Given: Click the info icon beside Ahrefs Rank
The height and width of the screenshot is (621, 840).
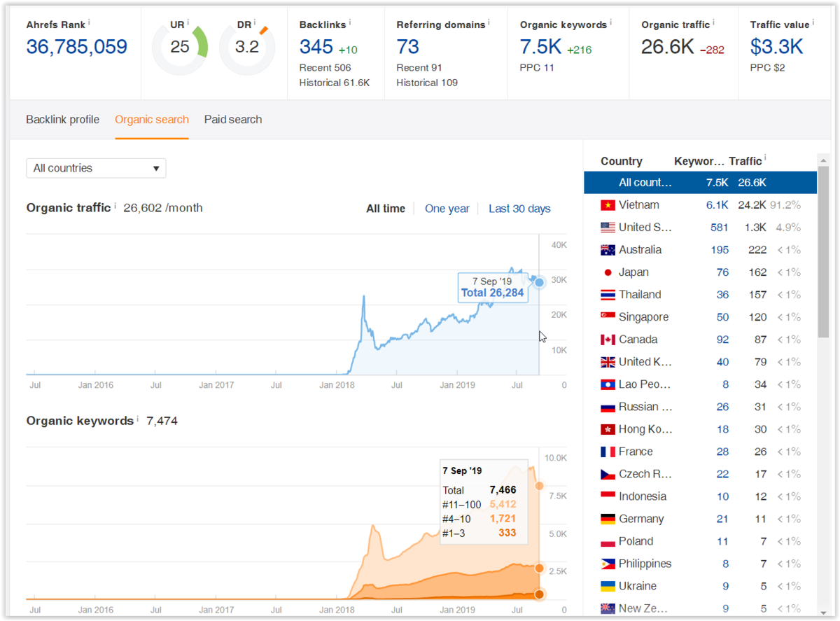Looking at the screenshot, I should tap(89, 22).
